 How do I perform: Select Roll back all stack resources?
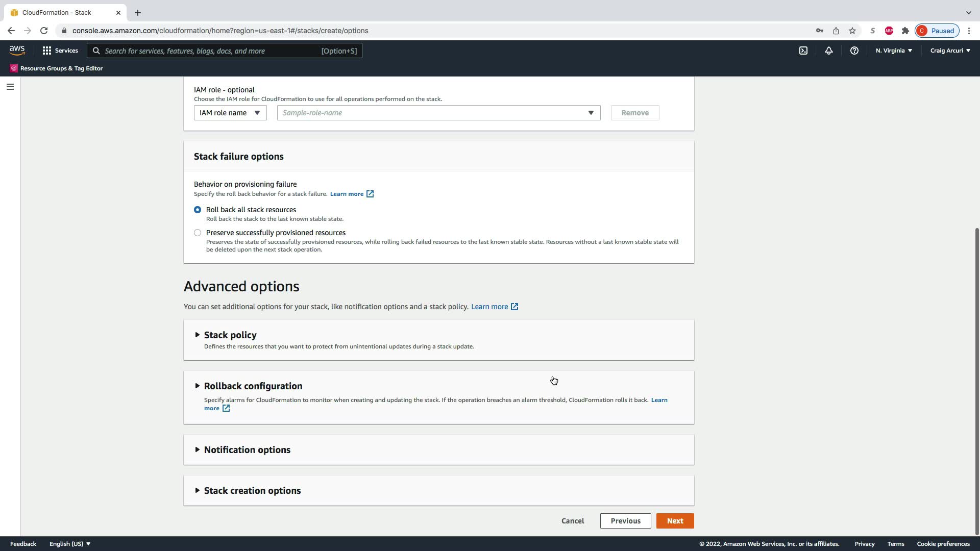tap(198, 210)
